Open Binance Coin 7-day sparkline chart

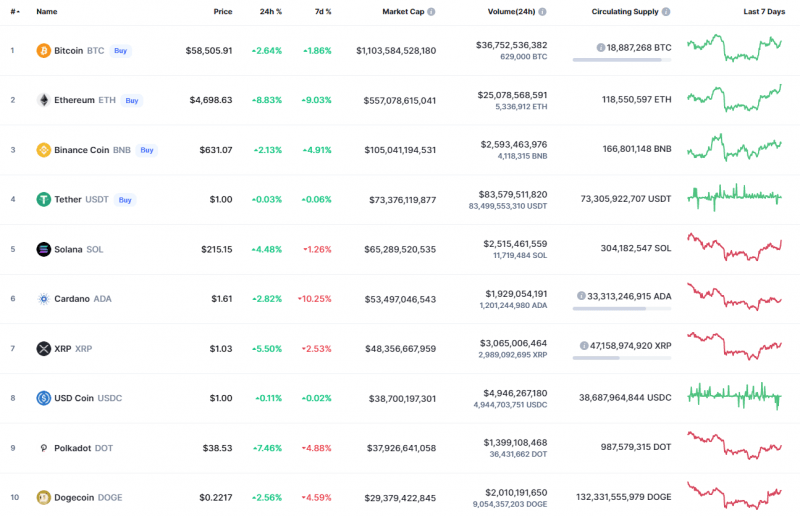pyautogui.click(x=734, y=148)
